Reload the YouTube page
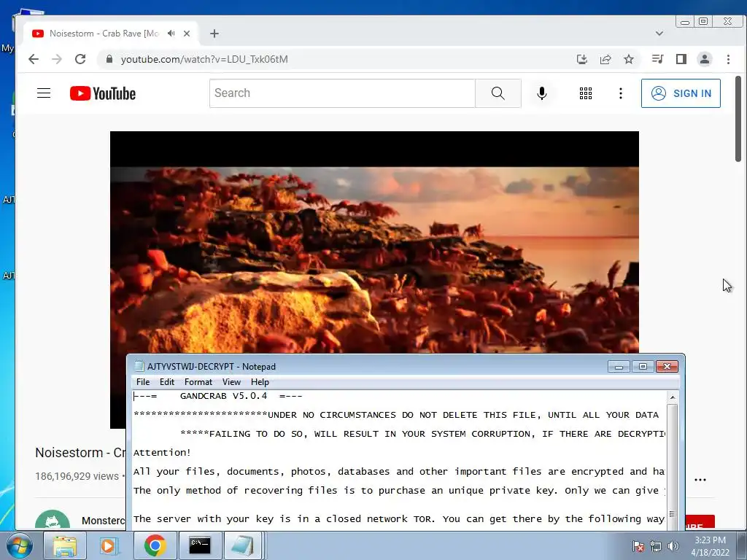Screen dimensions: 747x560 tap(80, 59)
